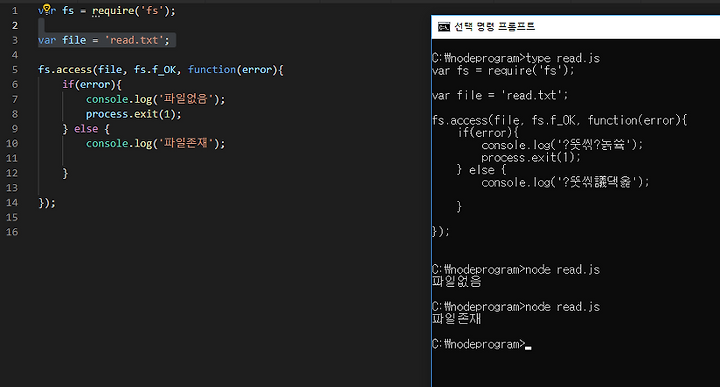
Task: Click 'require' on line 1 of the editor
Action: coord(113,11)
